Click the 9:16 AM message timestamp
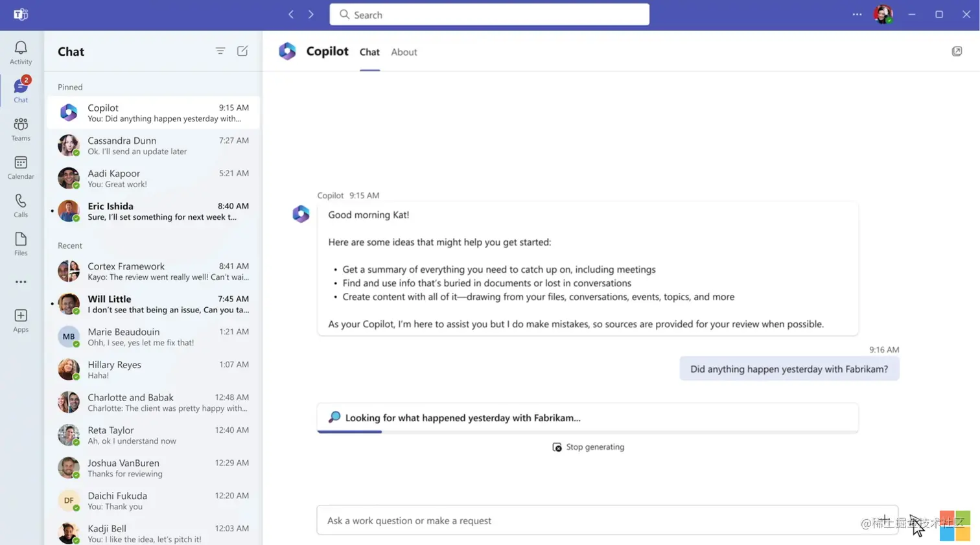This screenshot has height=545, width=980. tap(884, 349)
